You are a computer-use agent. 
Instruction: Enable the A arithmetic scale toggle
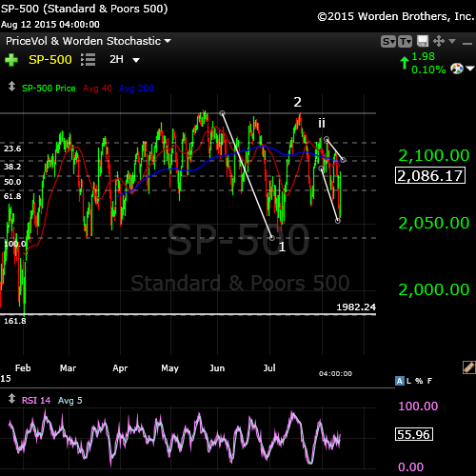point(400,381)
